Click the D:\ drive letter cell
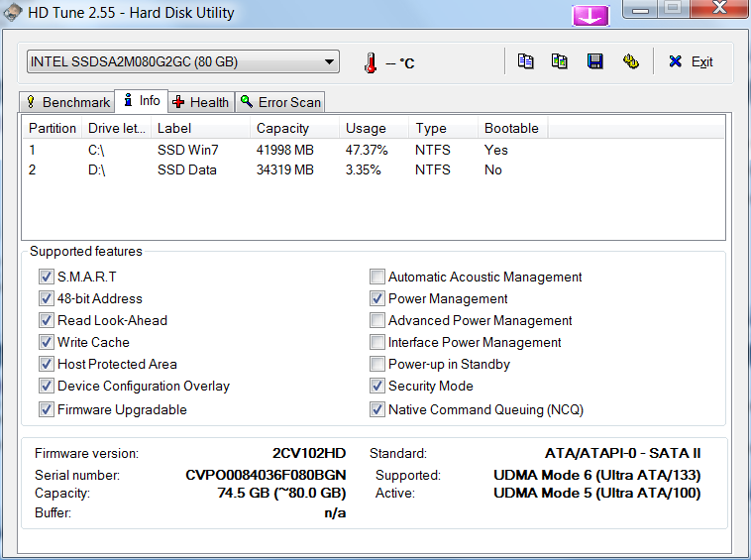The width and height of the screenshot is (751, 560). [x=97, y=169]
